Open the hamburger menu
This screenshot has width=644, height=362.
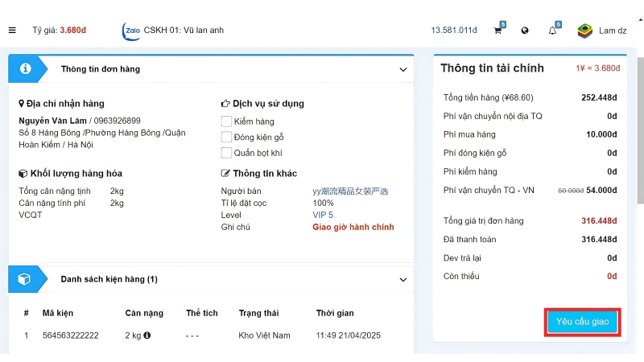pos(12,31)
